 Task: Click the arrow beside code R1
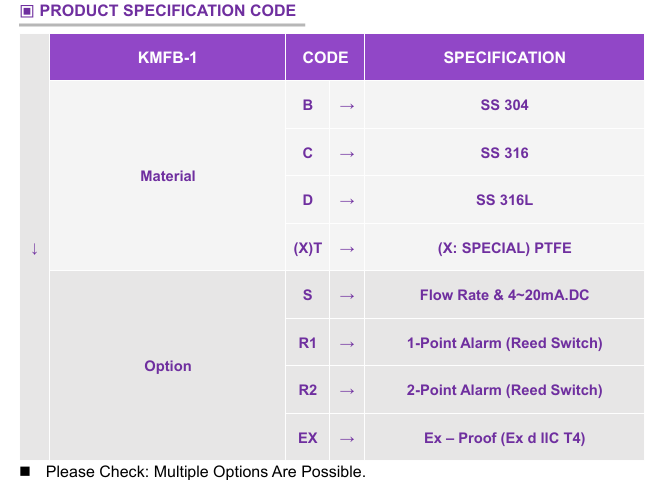pos(347,344)
